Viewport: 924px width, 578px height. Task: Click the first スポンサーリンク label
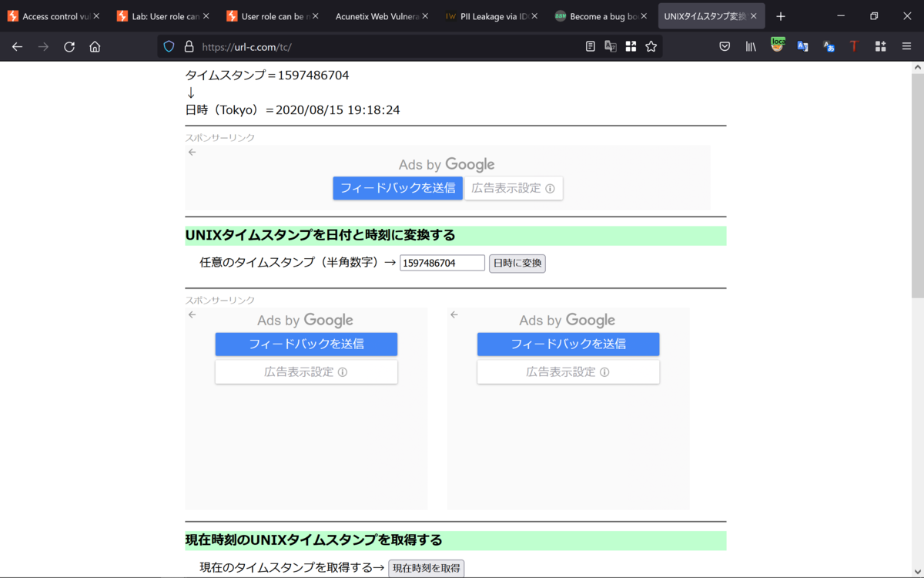(220, 137)
